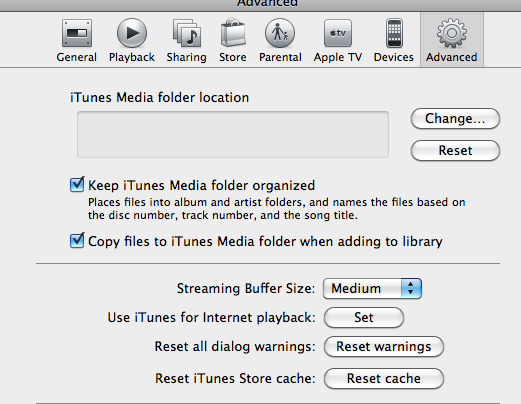Open the General preferences switch icon
This screenshot has width=521, height=404.
click(x=77, y=33)
